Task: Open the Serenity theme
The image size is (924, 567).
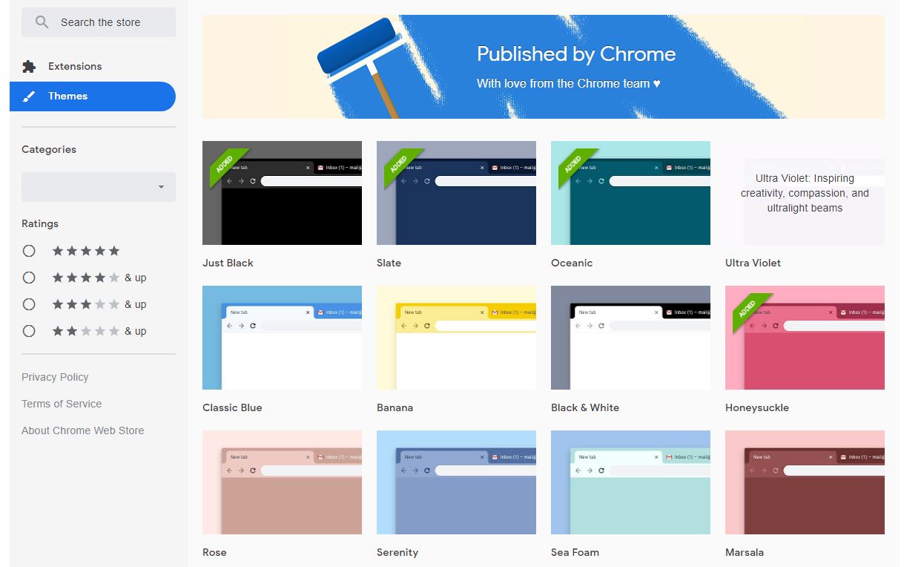Action: 456,482
